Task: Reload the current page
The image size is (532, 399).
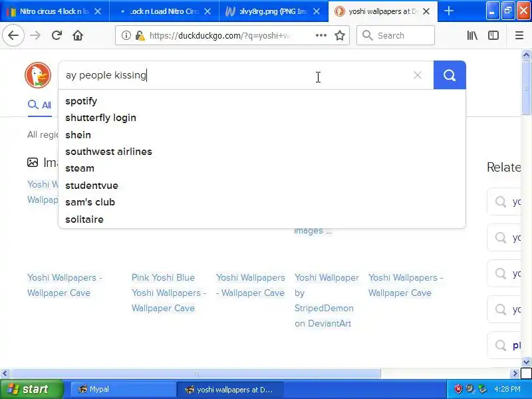Action: (57, 35)
